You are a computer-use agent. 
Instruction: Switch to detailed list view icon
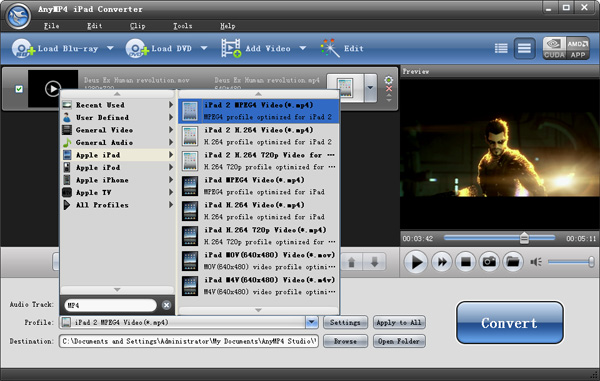(x=501, y=48)
